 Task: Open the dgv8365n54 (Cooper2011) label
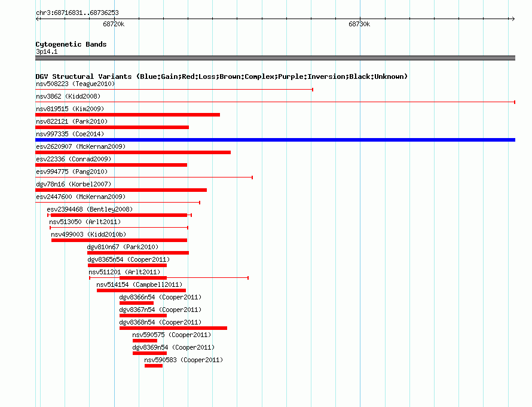pos(129,259)
